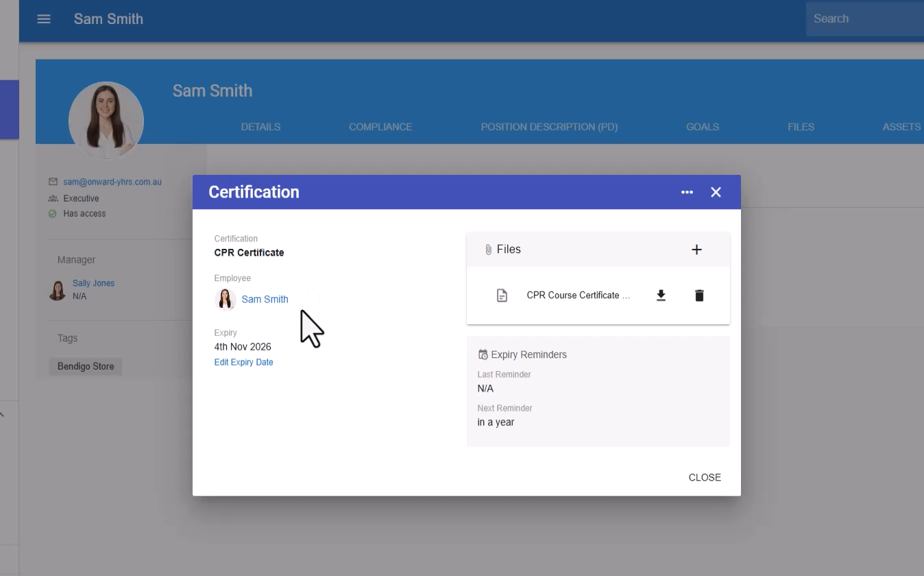Add a file with the plus icon

[x=696, y=250]
